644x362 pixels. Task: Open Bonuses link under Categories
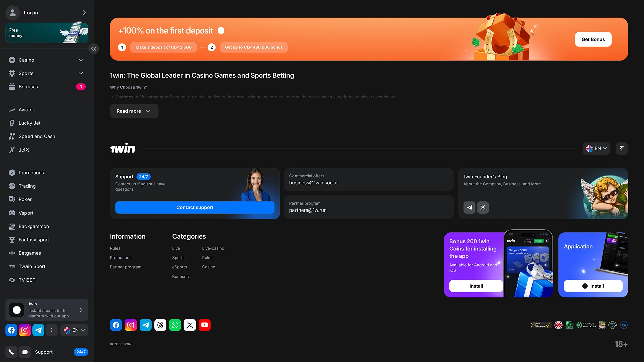coord(180,277)
